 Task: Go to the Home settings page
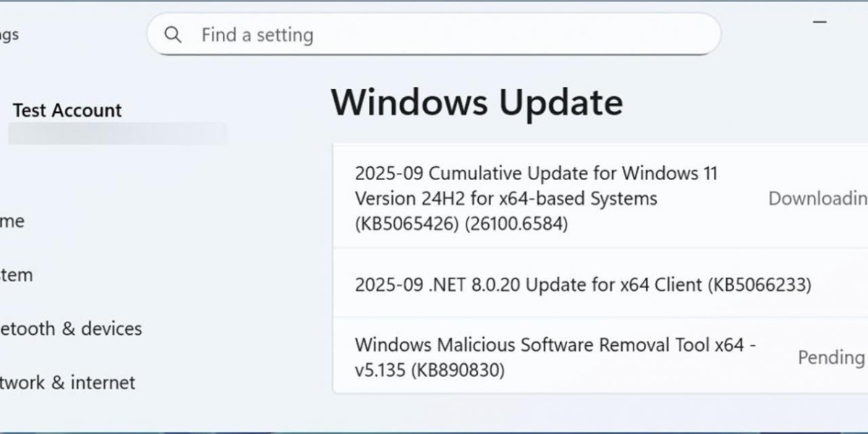[12, 221]
